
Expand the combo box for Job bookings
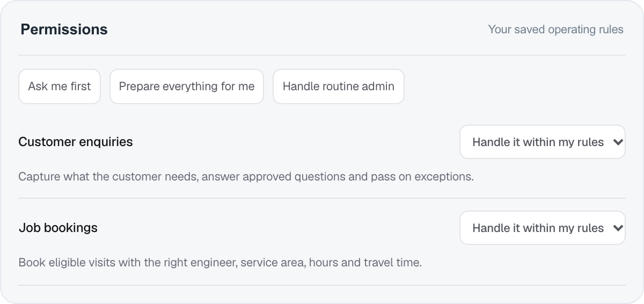pyautogui.click(x=543, y=228)
